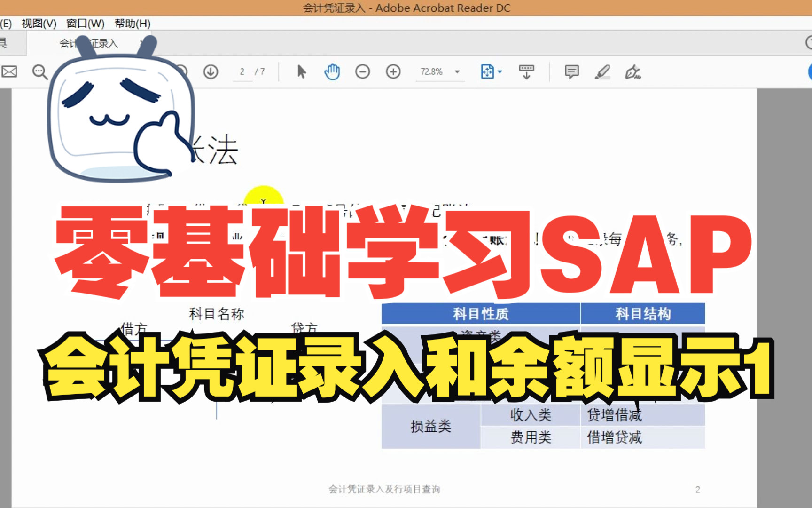
Task: Click the 损益类 table cell
Action: coord(431,426)
